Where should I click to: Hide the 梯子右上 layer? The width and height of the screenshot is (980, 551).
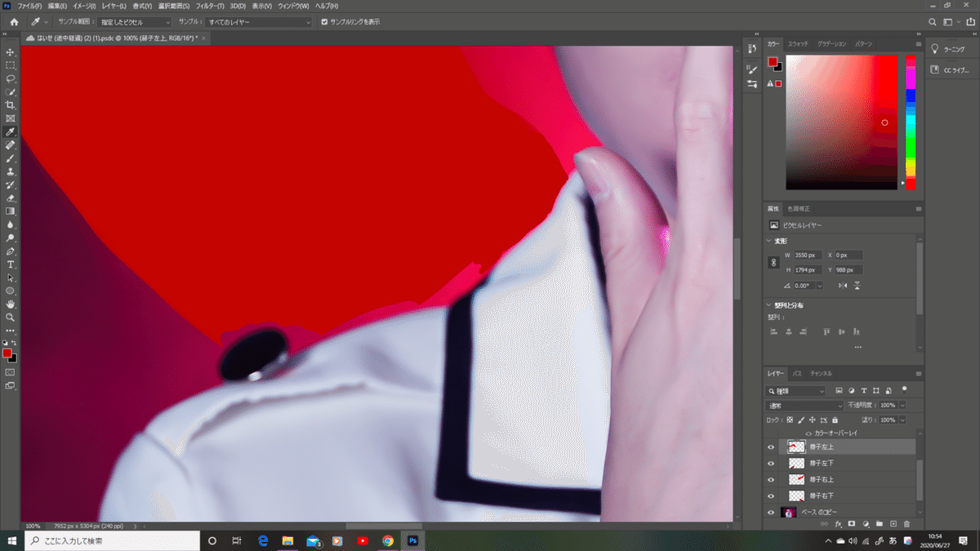771,479
